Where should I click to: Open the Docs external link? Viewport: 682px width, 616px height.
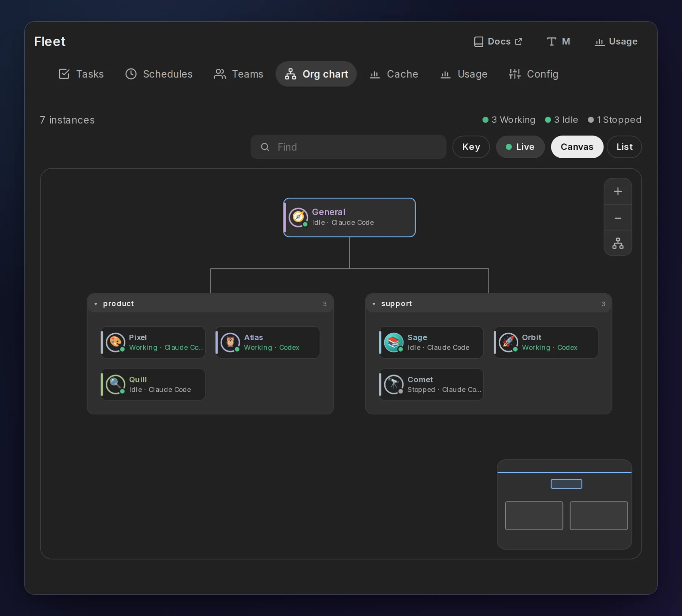tap(498, 42)
